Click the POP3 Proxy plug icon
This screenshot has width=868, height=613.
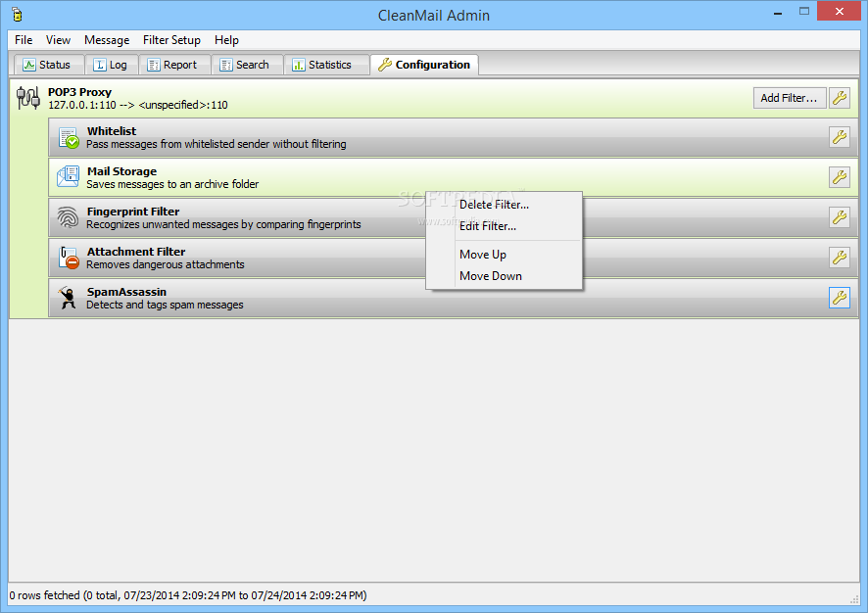pyautogui.click(x=27, y=98)
